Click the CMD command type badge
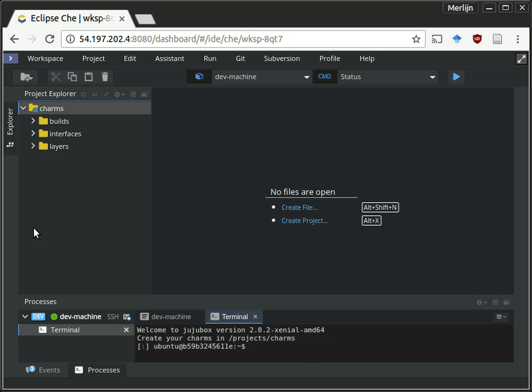This screenshot has height=392, width=532. (x=325, y=76)
